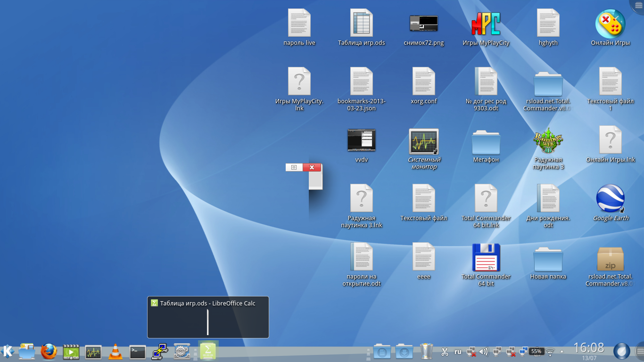The height and width of the screenshot is (362, 644).
Task: Launch Firefox from the panel
Action: point(49,352)
